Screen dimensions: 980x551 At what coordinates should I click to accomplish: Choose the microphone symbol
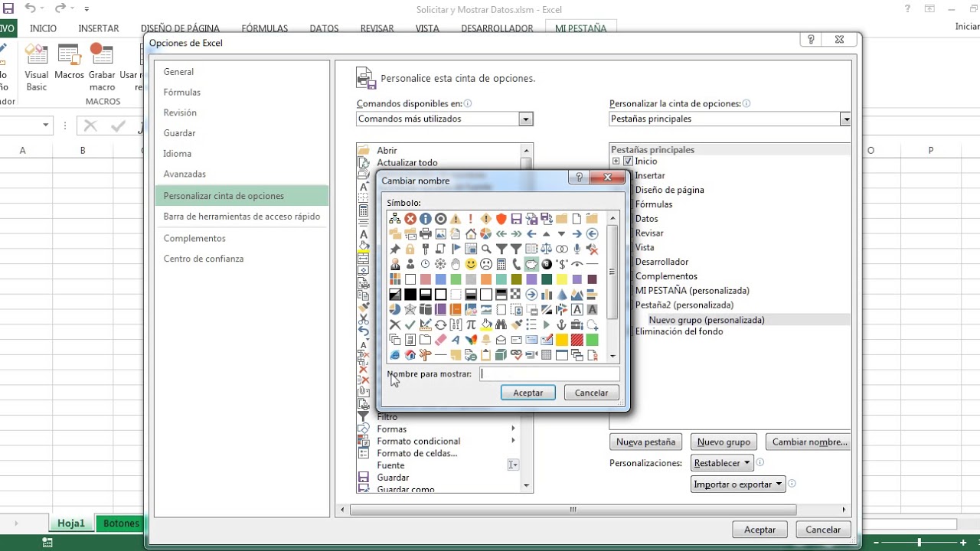point(577,249)
